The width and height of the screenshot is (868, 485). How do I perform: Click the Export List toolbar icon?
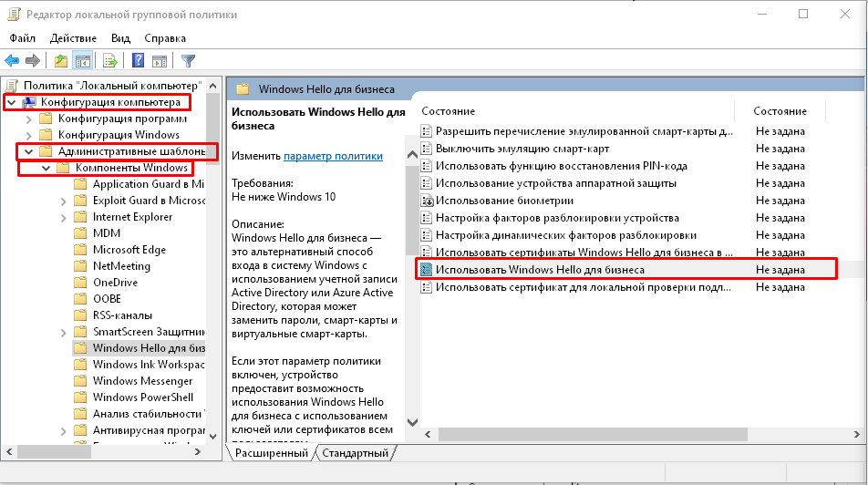point(109,61)
